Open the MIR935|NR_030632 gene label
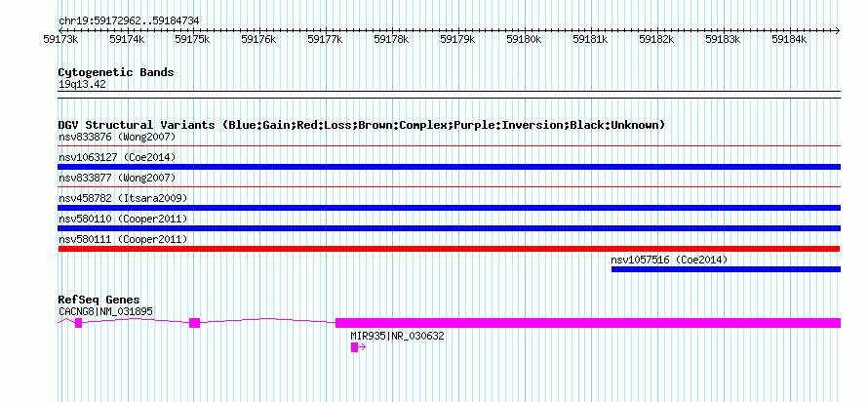This screenshot has height=402, width=868. tap(398, 336)
